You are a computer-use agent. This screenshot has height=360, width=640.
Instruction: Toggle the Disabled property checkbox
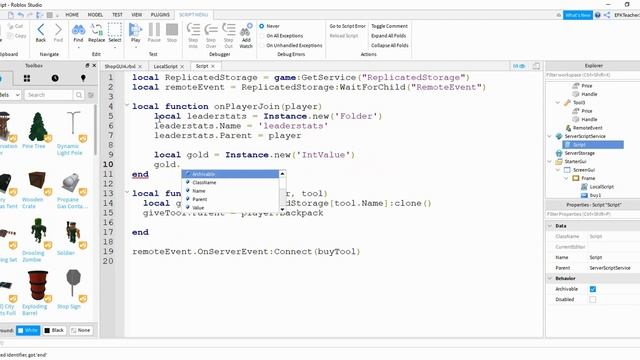593,300
